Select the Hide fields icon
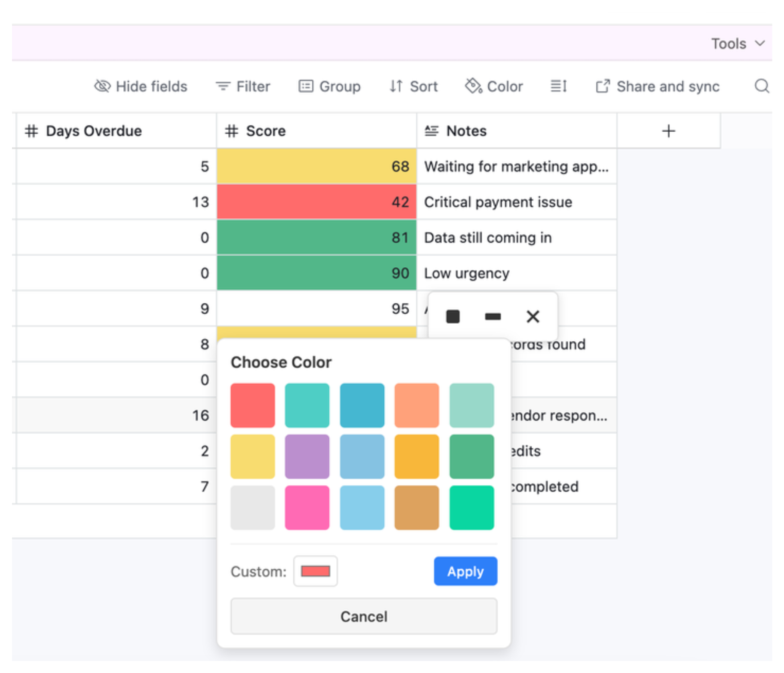The height and width of the screenshot is (673, 784). [x=103, y=86]
